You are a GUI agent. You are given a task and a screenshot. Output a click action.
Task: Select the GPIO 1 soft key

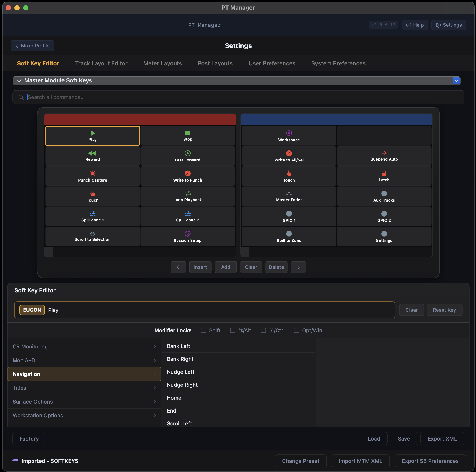click(289, 216)
